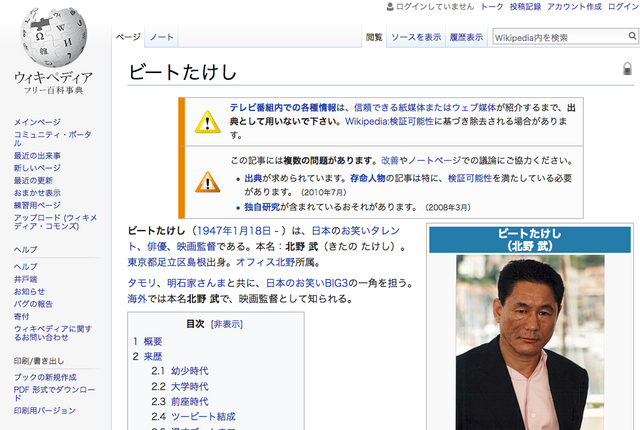The image size is (640, 430).
Task: Open 寄付 sidebar link
Action: 21,316
